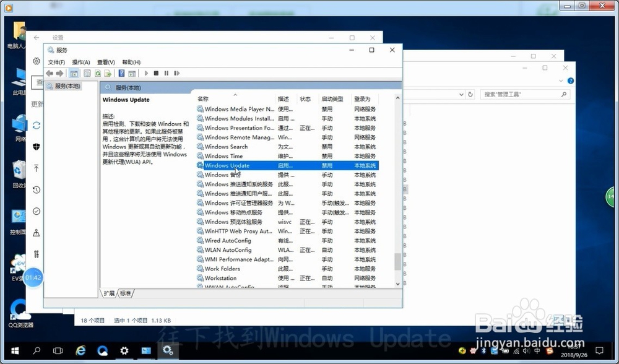Screen dimensions: 619x364
Task: Expand the Explorer address bar dropdown arrow
Action: point(461,95)
